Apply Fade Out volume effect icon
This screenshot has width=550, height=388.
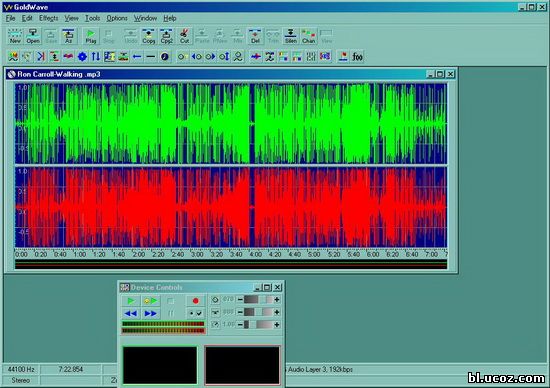click(210, 56)
